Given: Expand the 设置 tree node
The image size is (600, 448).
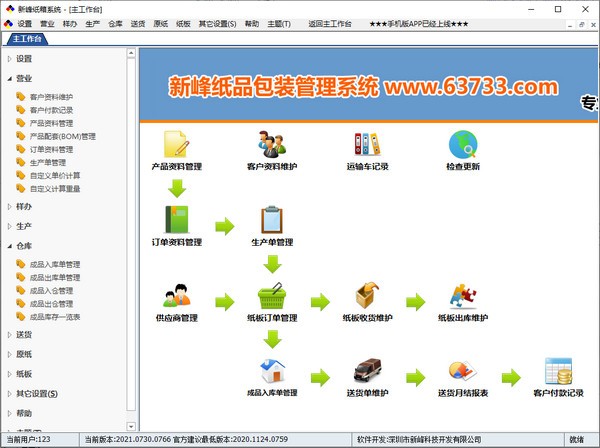Looking at the screenshot, I should point(10,59).
